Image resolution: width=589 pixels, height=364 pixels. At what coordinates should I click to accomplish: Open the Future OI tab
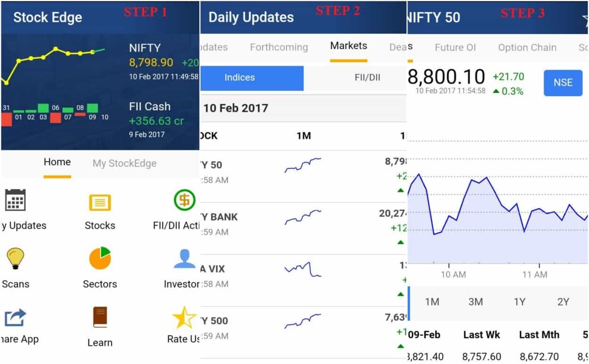point(455,47)
